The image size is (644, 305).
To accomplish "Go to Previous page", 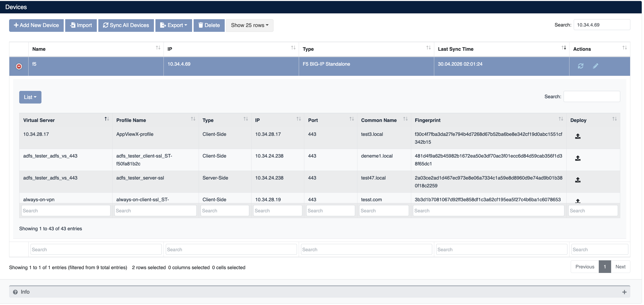I will pyautogui.click(x=585, y=267).
